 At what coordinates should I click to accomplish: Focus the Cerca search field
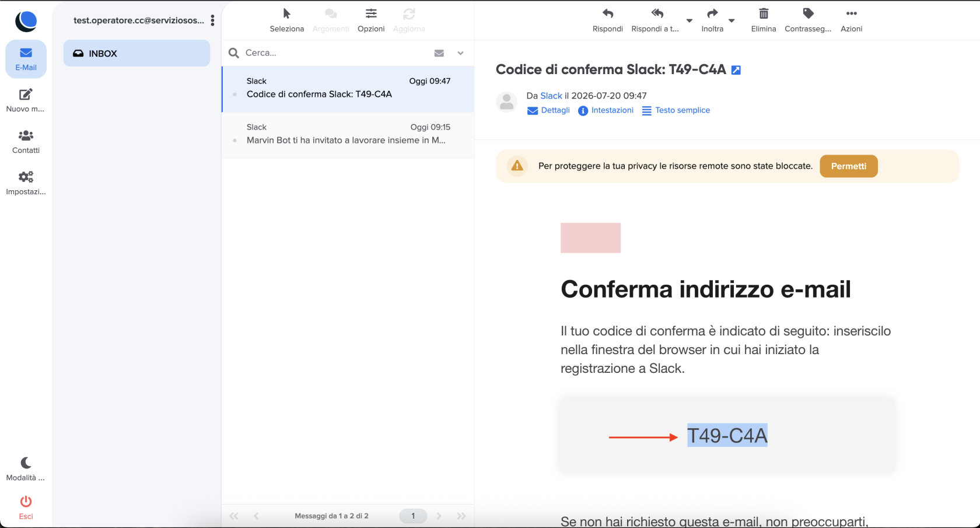pyautogui.click(x=335, y=53)
